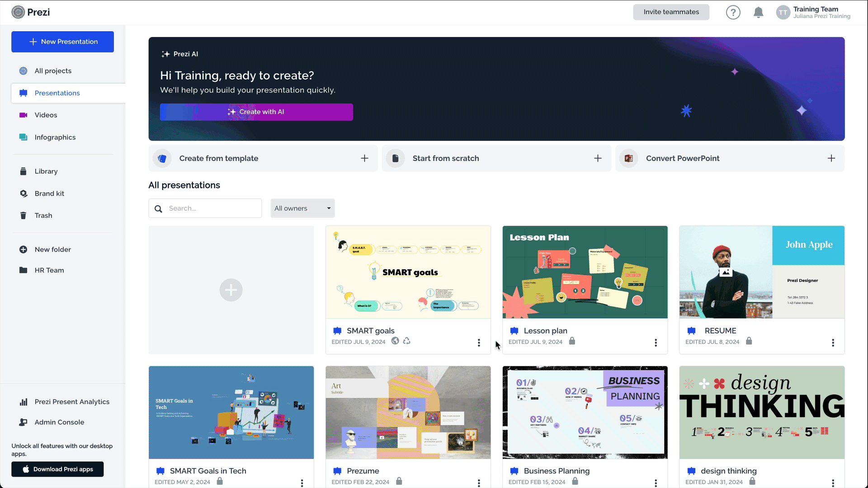Select Presentations in sidebar
The image size is (868, 488).
point(68,93)
